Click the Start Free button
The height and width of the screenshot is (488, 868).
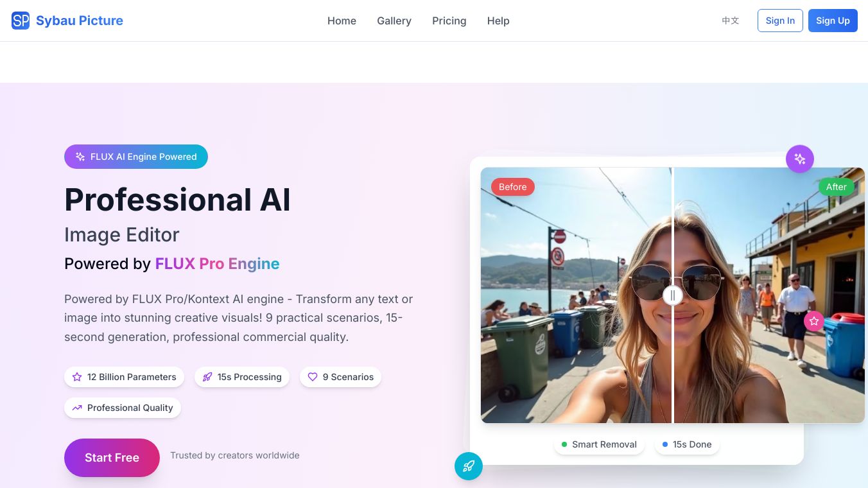(112, 458)
